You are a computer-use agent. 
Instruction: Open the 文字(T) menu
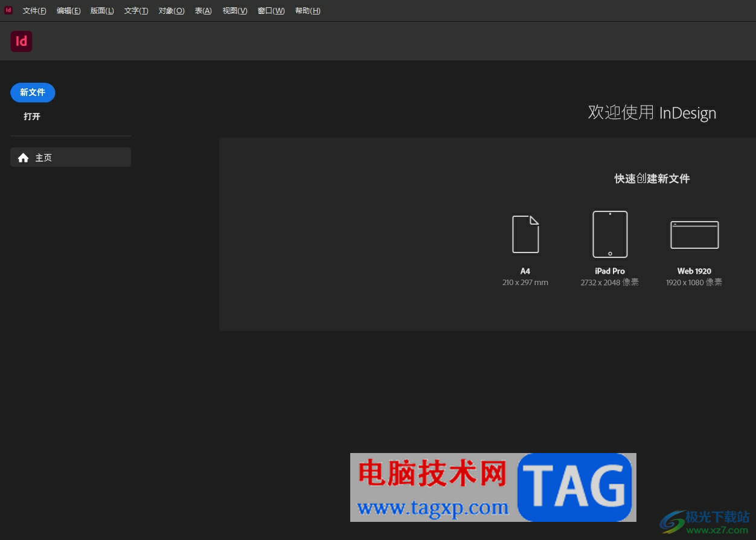coord(136,11)
